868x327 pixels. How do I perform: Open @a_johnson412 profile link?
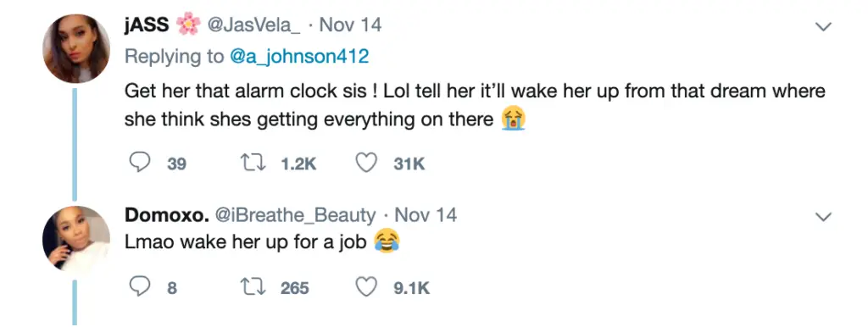click(x=299, y=57)
